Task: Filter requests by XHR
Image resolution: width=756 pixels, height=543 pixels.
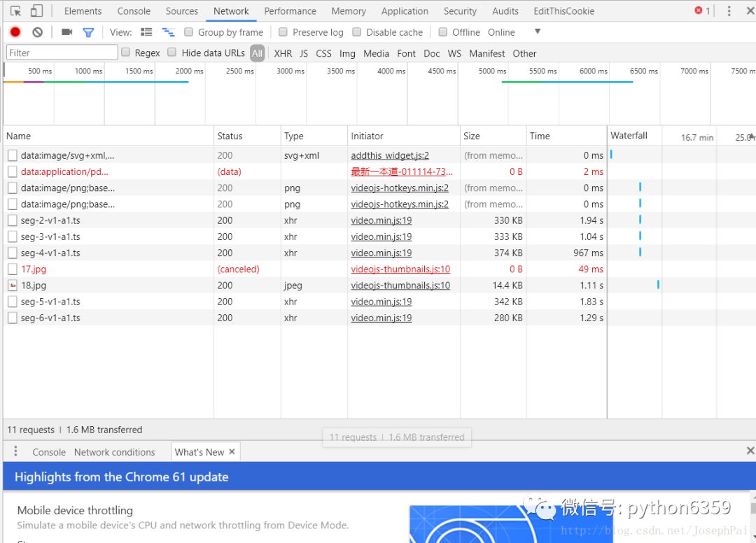Action: pyautogui.click(x=283, y=53)
